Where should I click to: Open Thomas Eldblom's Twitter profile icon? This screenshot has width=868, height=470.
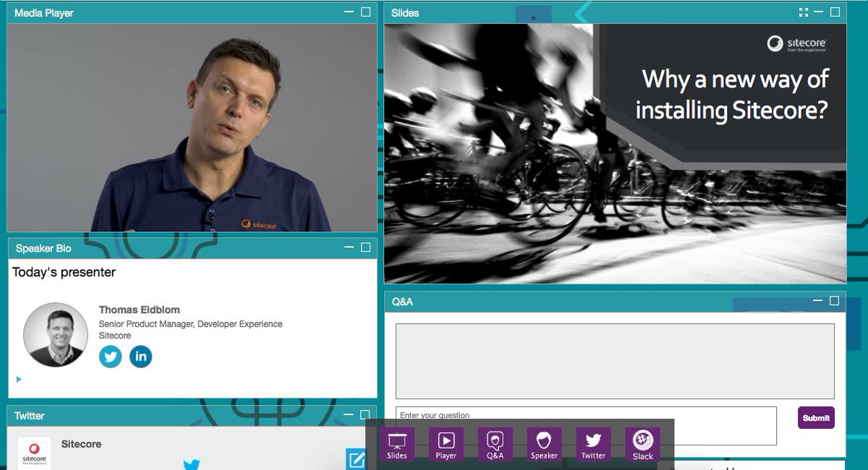click(x=110, y=356)
